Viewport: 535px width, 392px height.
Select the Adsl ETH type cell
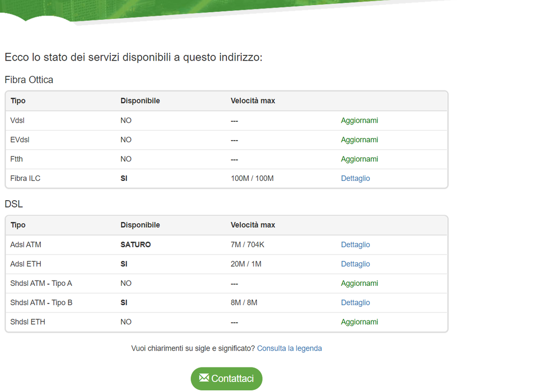click(26, 264)
